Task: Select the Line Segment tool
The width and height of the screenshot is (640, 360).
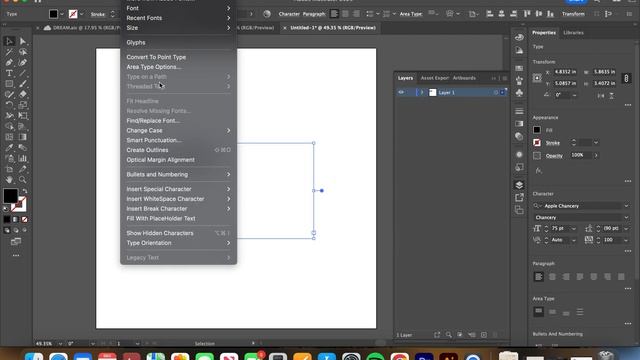Action: coord(23,73)
